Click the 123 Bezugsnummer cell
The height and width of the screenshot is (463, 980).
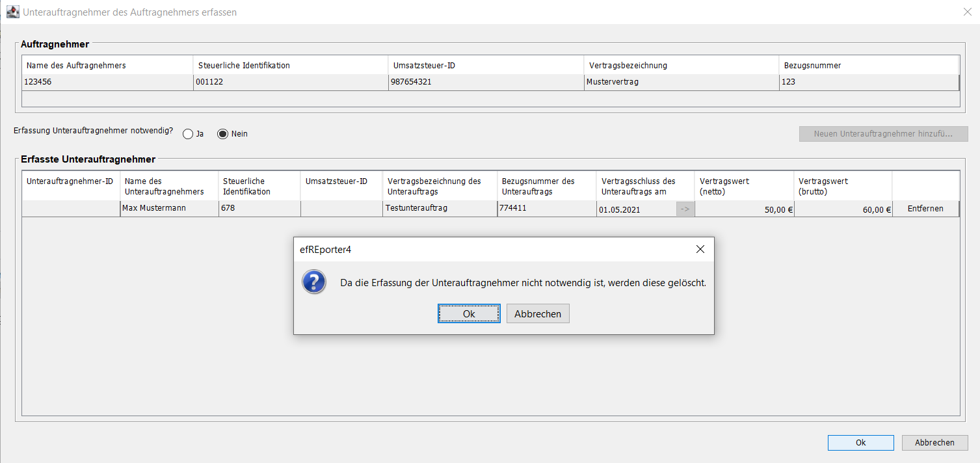tap(869, 82)
